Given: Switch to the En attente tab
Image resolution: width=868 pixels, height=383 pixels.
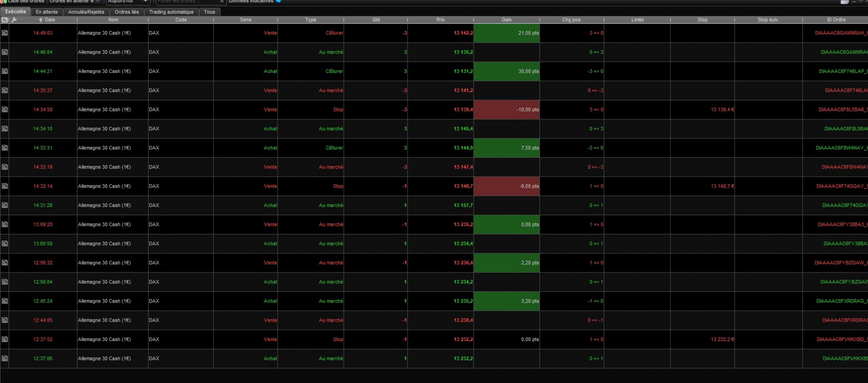Looking at the screenshot, I should pos(47,12).
